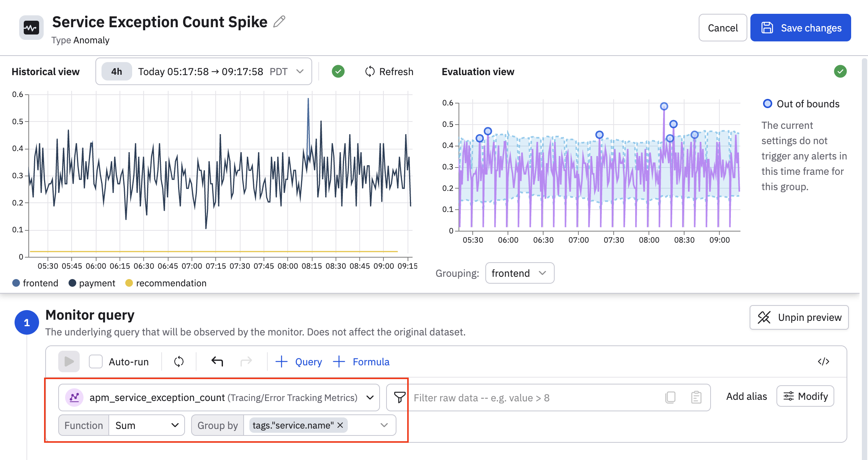Remove the tags."service.name" group-by chip
This screenshot has width=868, height=460.
340,425
